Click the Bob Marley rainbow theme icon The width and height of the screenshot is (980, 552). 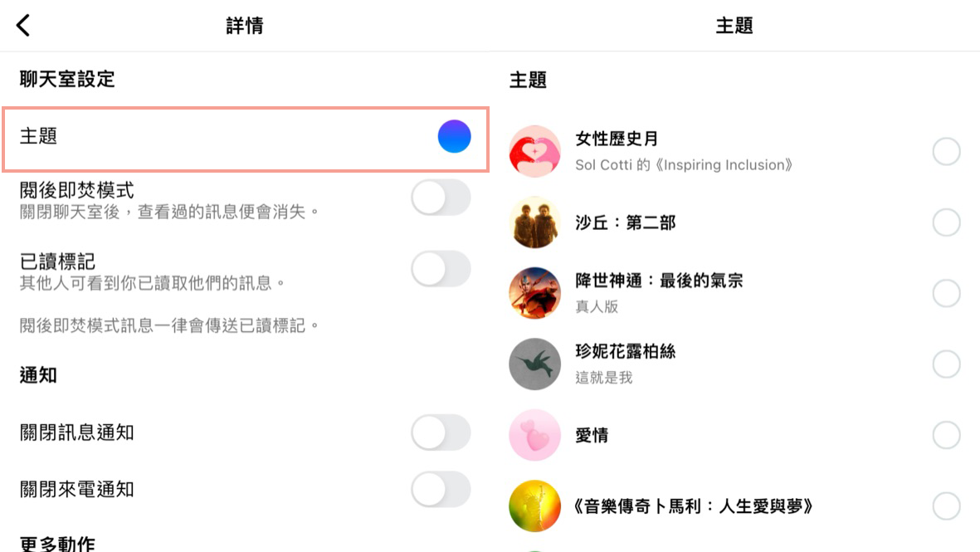click(x=534, y=506)
